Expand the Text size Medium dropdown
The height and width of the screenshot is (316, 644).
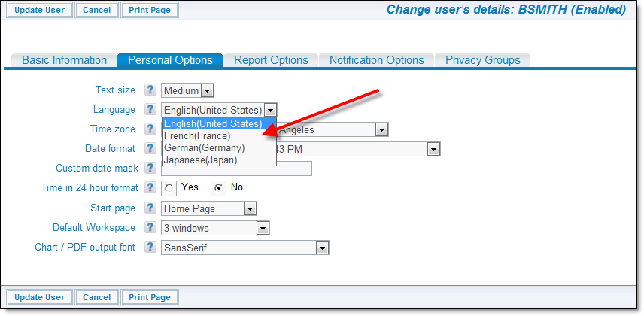(x=187, y=90)
